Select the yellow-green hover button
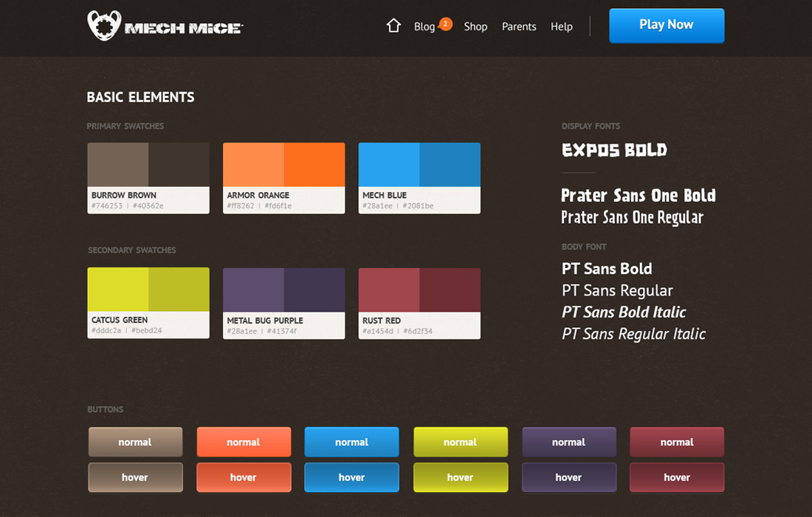The image size is (812, 517). coord(461,477)
